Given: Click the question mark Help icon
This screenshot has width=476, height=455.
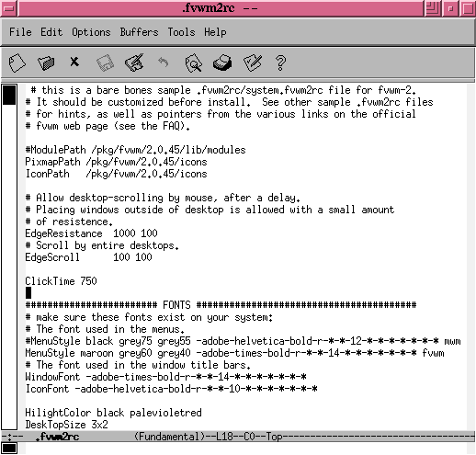Looking at the screenshot, I should coord(280,63).
